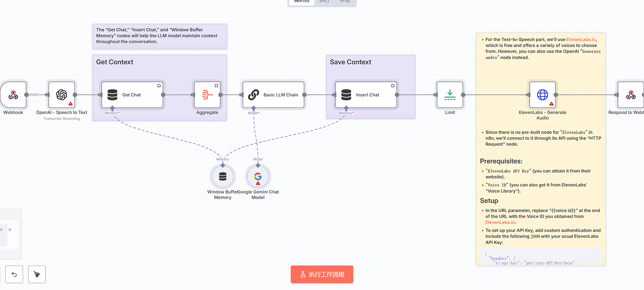Click expand icon on Get Chat node
This screenshot has width=644, height=290.
(159, 86)
